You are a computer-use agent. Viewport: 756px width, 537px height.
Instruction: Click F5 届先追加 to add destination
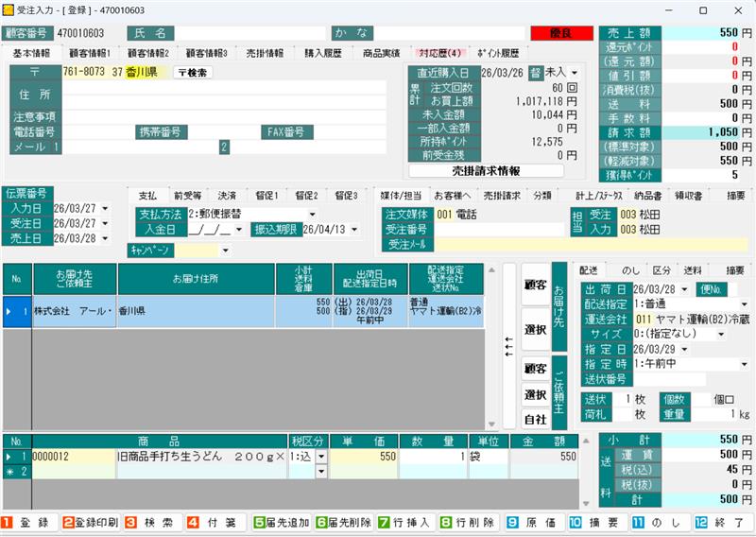281,523
